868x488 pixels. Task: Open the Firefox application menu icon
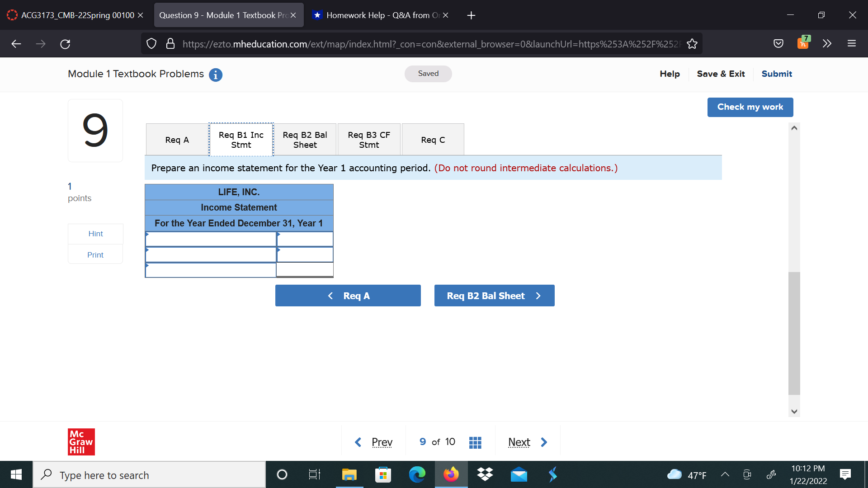(x=852, y=43)
